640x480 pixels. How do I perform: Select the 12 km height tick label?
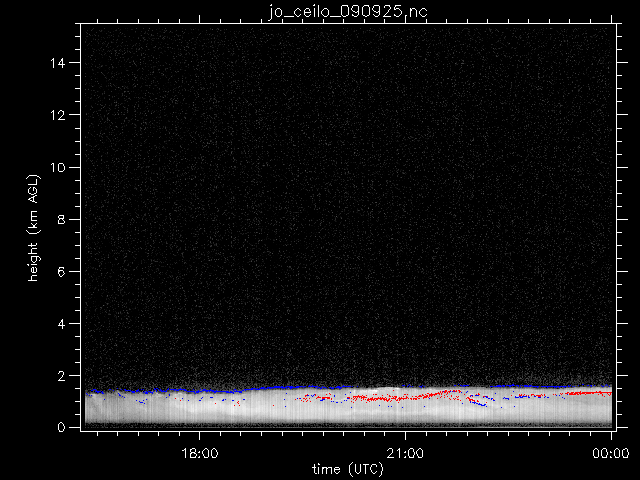coord(62,115)
